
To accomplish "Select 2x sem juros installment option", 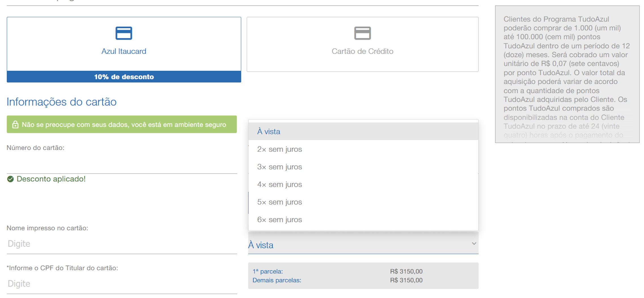I will (x=363, y=149).
